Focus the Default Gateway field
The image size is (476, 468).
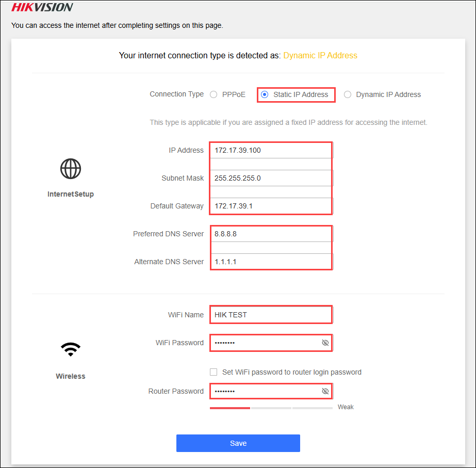point(270,206)
